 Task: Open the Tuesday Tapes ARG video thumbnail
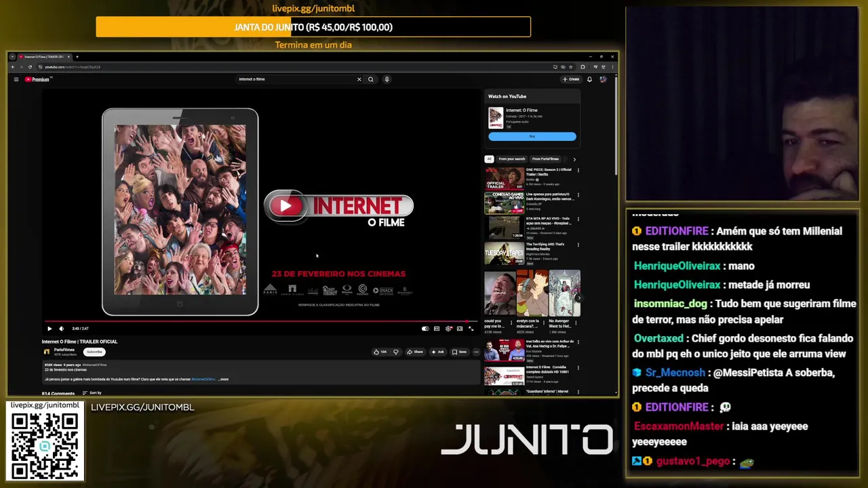point(504,253)
